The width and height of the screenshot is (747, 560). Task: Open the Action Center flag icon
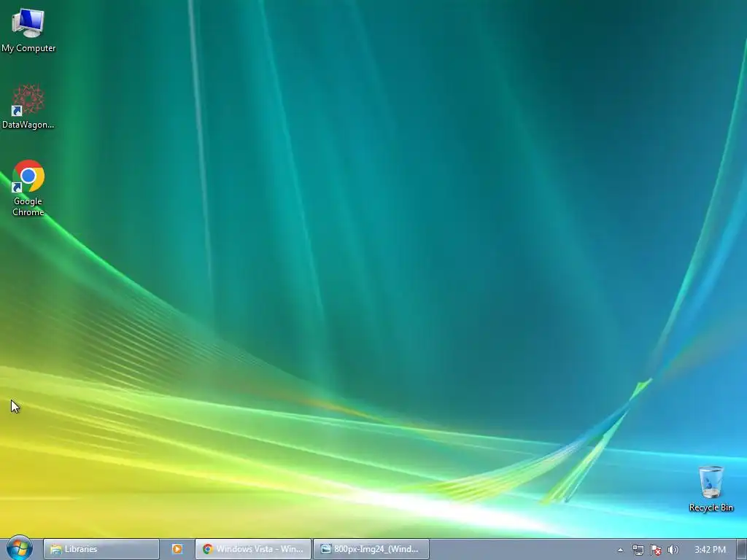pos(656,550)
